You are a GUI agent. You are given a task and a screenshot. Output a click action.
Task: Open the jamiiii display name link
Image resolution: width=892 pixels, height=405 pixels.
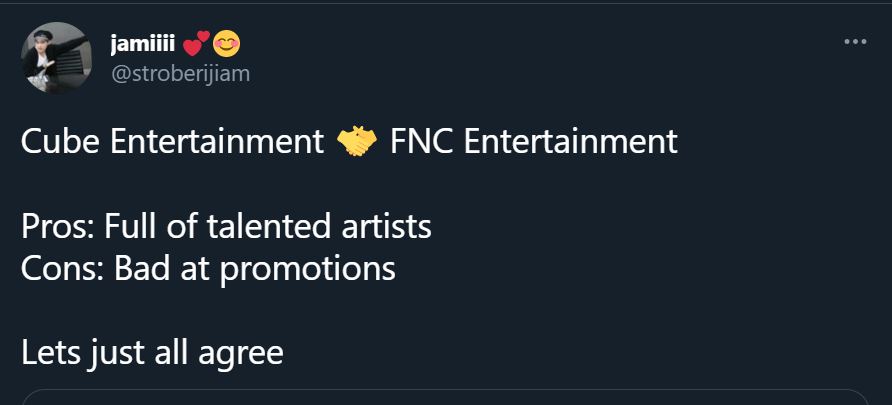[x=143, y=44]
